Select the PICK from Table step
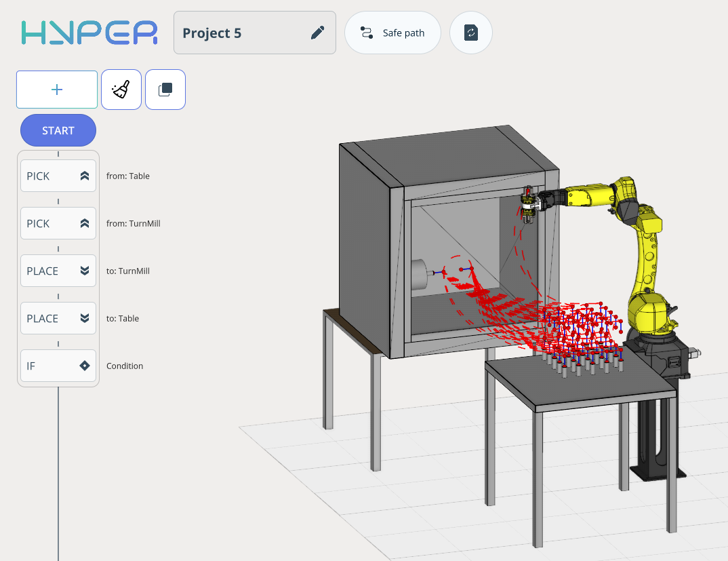This screenshot has width=728, height=561. [x=47, y=176]
